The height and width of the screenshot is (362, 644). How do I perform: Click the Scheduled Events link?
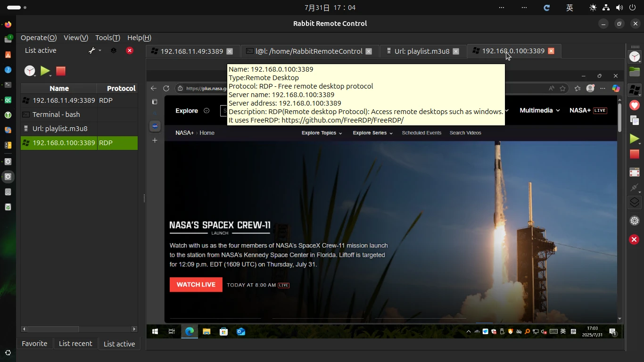point(421,133)
